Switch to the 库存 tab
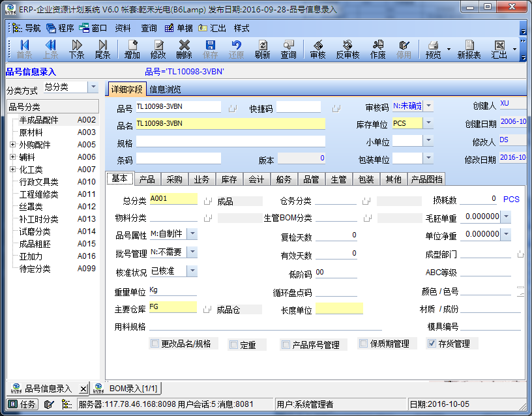Viewport: 532px width, 416px height. click(x=229, y=179)
